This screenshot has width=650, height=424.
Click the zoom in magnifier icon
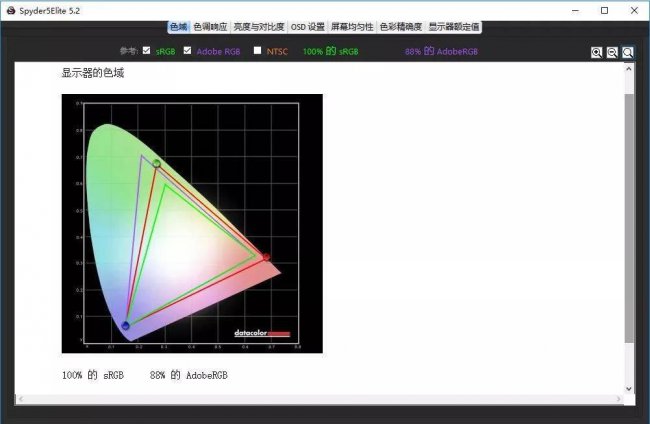(x=596, y=52)
